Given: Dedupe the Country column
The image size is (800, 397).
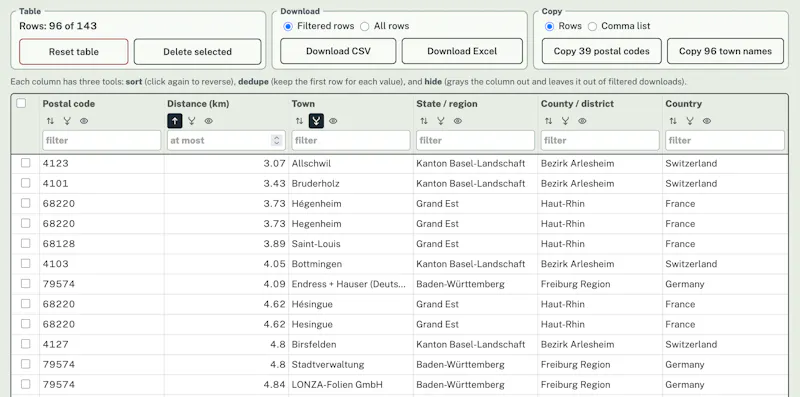Looking at the screenshot, I should (690, 121).
